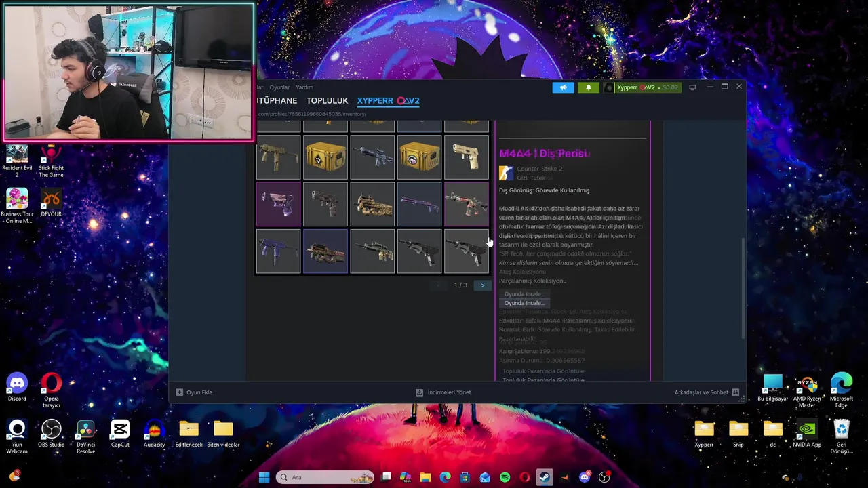Switch to the TOPLULUK tab
The width and height of the screenshot is (868, 488).
pyautogui.click(x=327, y=100)
